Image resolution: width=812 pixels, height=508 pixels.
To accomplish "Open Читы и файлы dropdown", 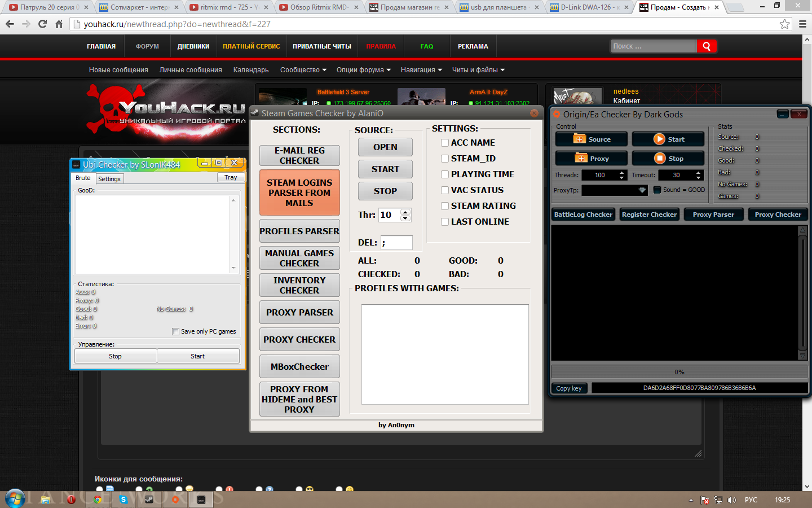I will tap(478, 70).
